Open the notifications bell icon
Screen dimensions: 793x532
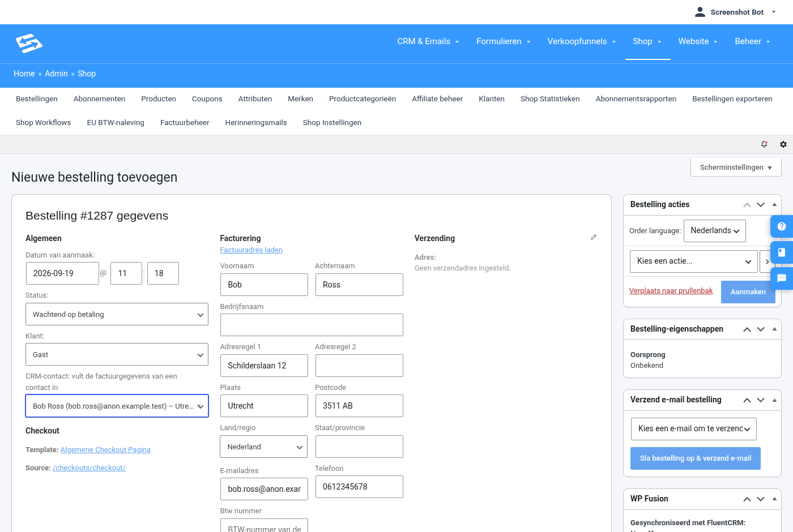point(764,144)
